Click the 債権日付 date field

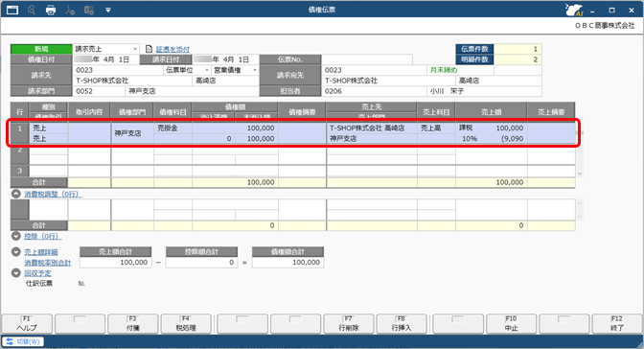[x=105, y=59]
